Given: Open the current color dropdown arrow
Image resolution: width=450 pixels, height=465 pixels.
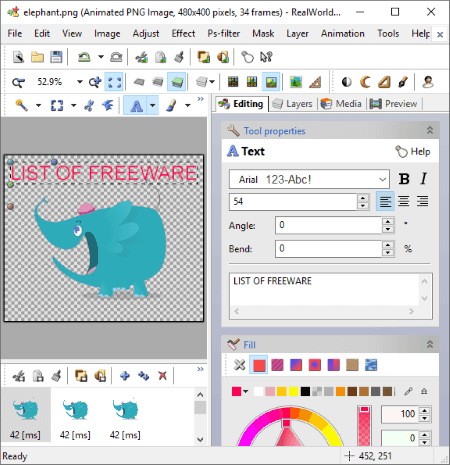Looking at the screenshot, I should [246, 391].
